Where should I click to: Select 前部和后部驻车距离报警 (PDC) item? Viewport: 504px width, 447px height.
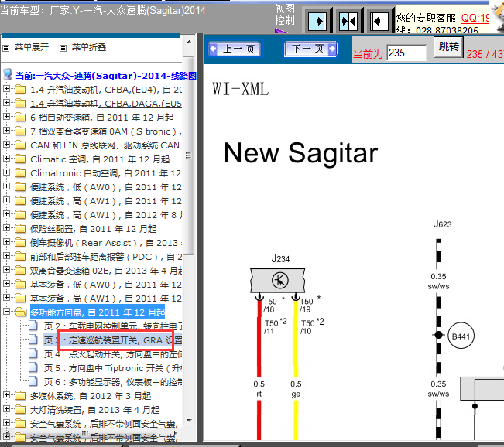pyautogui.click(x=106, y=257)
